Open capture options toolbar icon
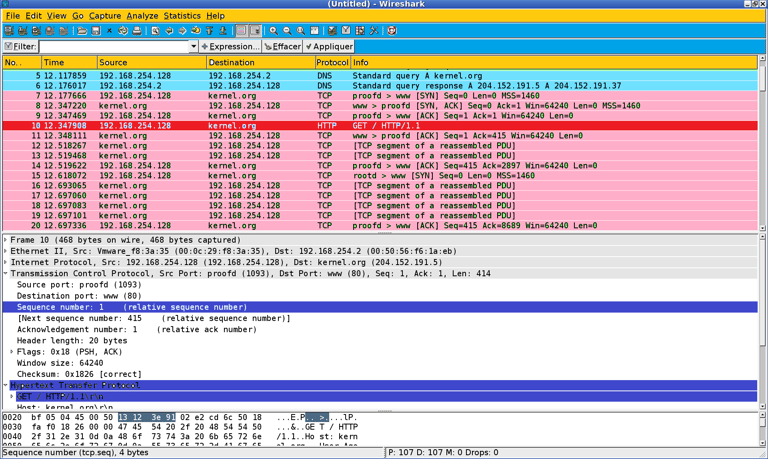 23,31
